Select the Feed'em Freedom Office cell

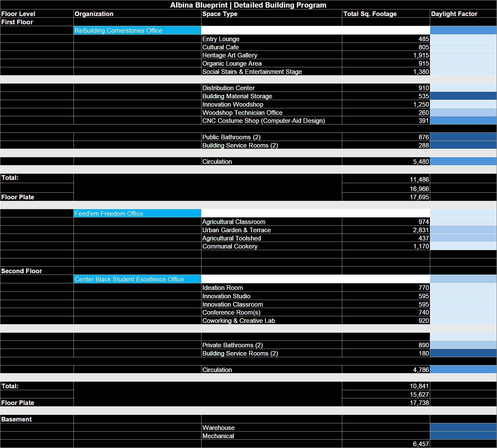[x=137, y=213]
